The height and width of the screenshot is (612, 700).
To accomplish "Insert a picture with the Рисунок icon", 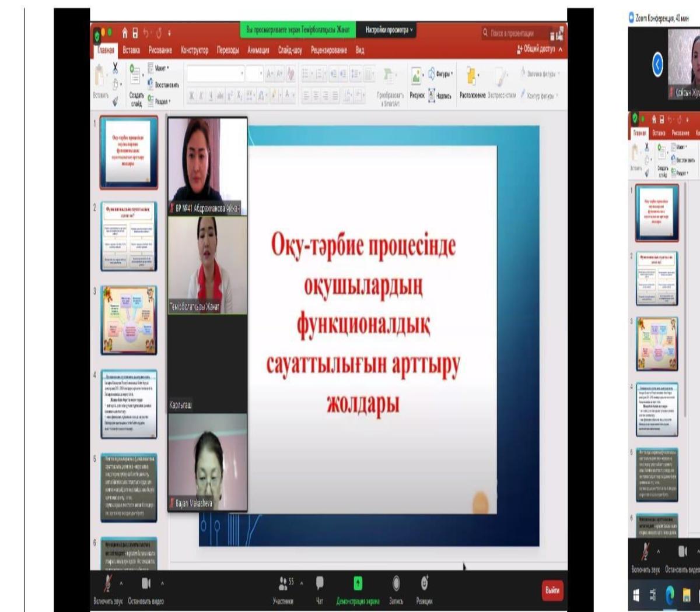I will pos(416,76).
